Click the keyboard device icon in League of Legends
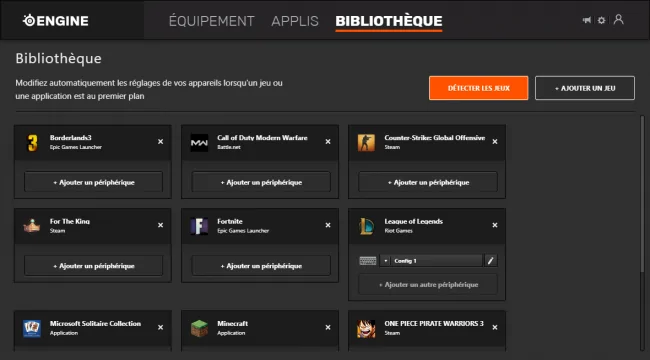Screen dimensions: 650x360 point(368,260)
